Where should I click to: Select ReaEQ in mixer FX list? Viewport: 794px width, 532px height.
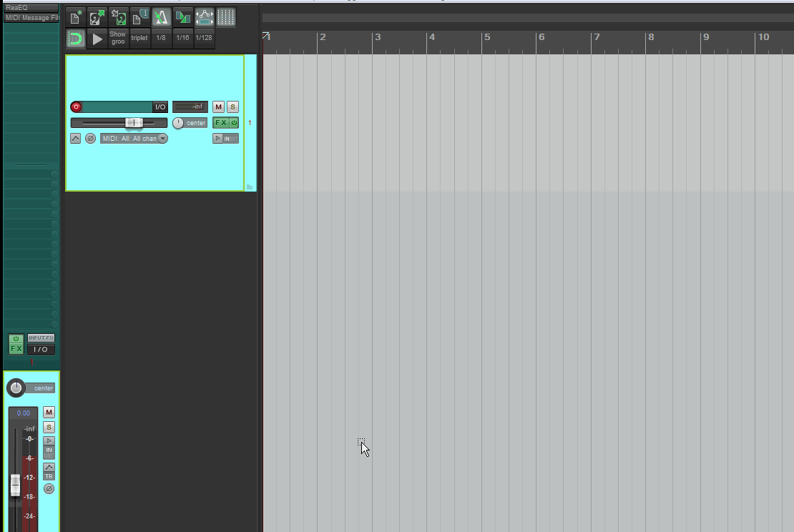tap(31, 8)
